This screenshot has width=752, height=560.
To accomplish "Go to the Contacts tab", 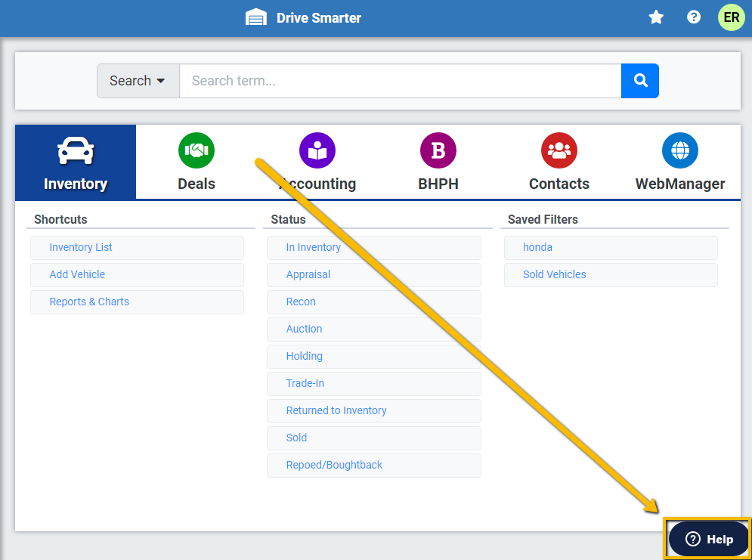I will pos(559,162).
